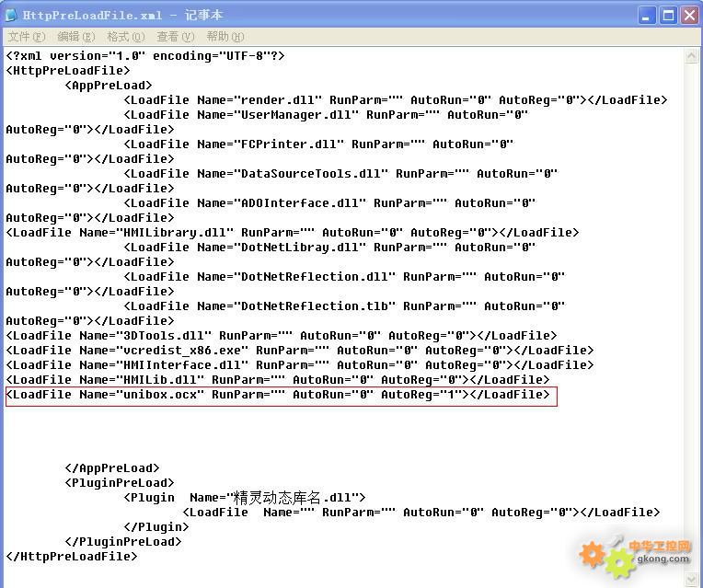Click the HMILibrary.dll LoadFile line
Screen dimensions: 703x588
click(293, 233)
